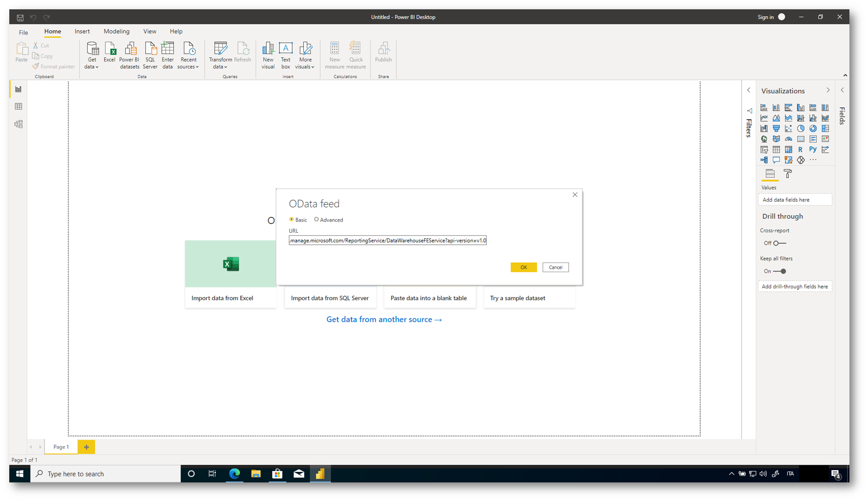868x501 pixels.
Task: Click the Refresh queries icon
Action: 242,52
